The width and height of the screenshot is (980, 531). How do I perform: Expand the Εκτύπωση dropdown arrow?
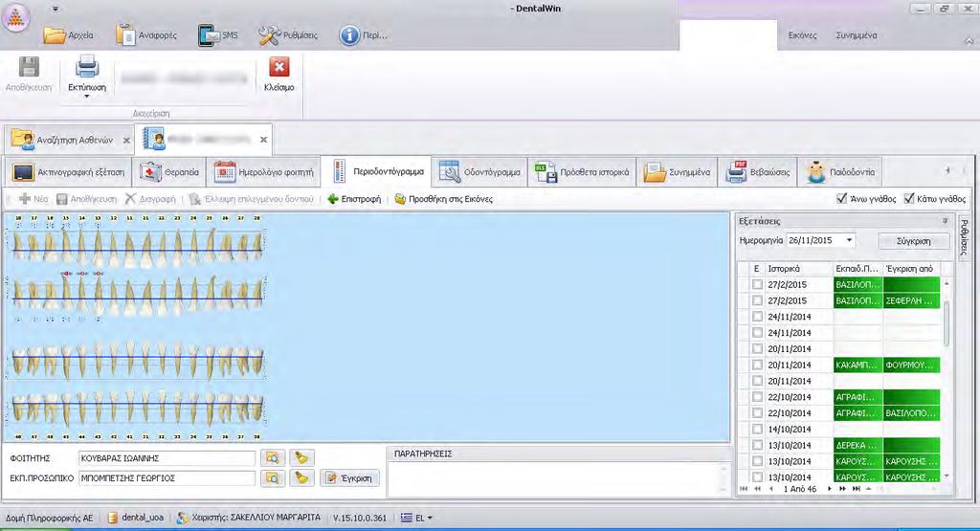click(x=87, y=97)
